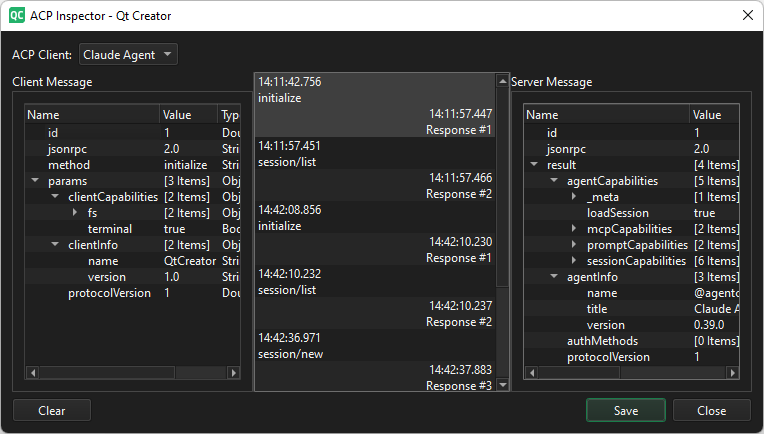764x434 pixels.
Task: Select the 14:42:10.232 session/list message
Action: pyautogui.click(x=375, y=282)
